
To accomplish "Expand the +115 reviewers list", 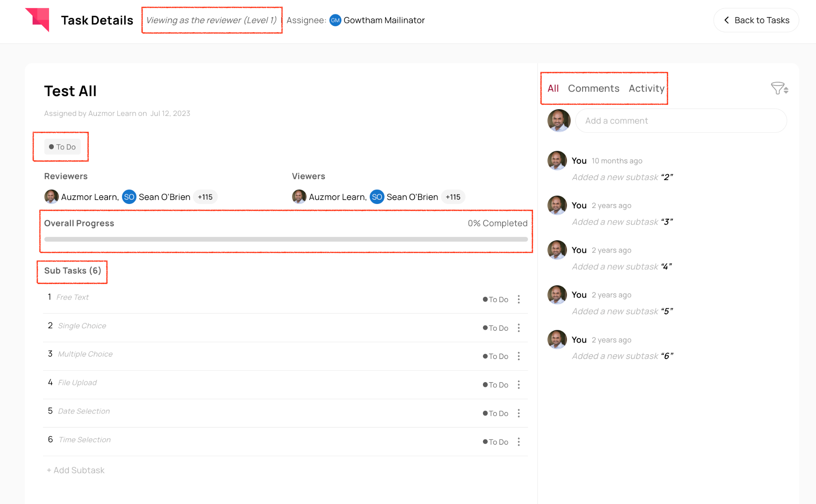I will point(205,197).
